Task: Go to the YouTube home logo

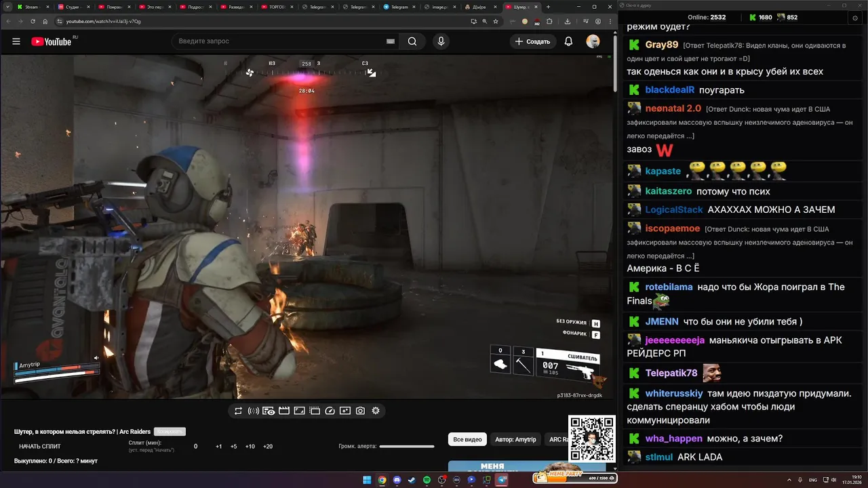Action: [52, 41]
